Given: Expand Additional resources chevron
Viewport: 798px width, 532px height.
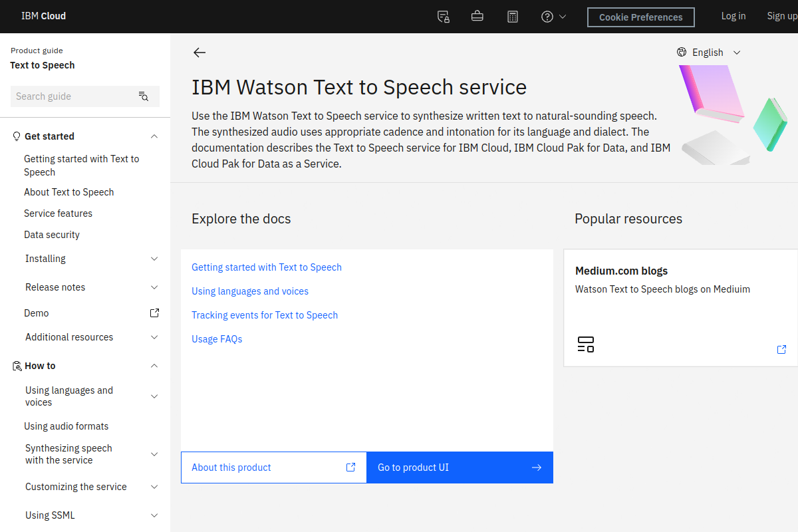Looking at the screenshot, I should (154, 337).
